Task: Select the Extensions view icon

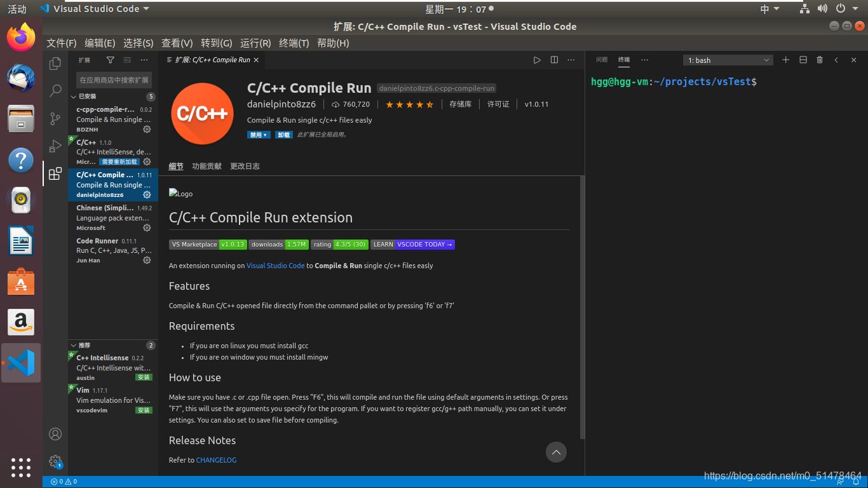Action: (55, 173)
